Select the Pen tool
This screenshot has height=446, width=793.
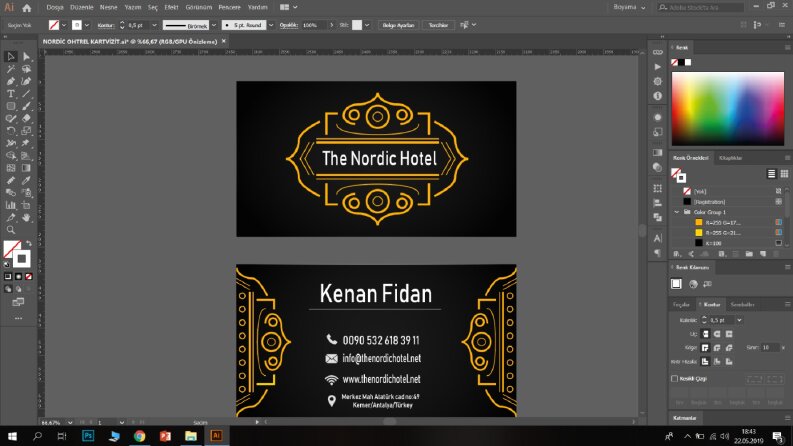coord(11,81)
